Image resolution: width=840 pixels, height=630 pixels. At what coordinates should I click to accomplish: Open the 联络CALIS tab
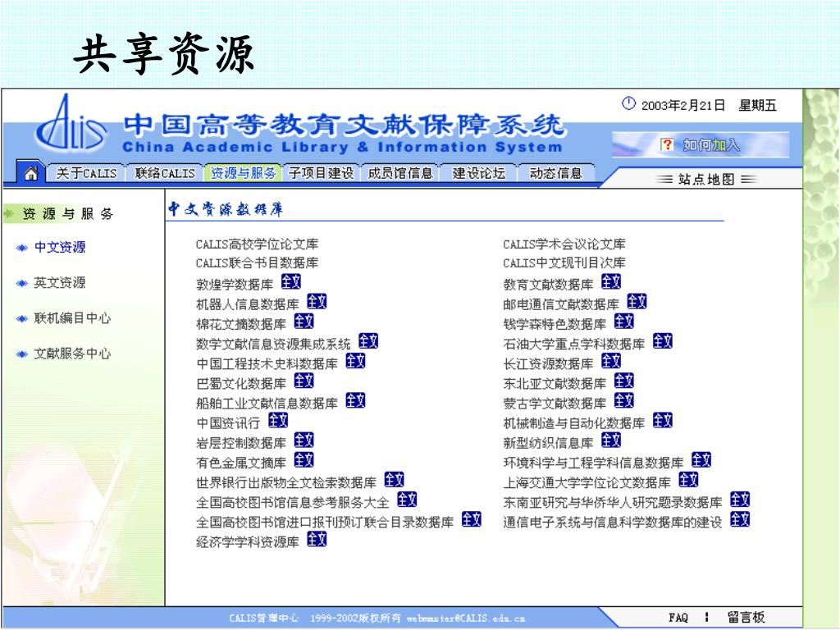tap(165, 173)
